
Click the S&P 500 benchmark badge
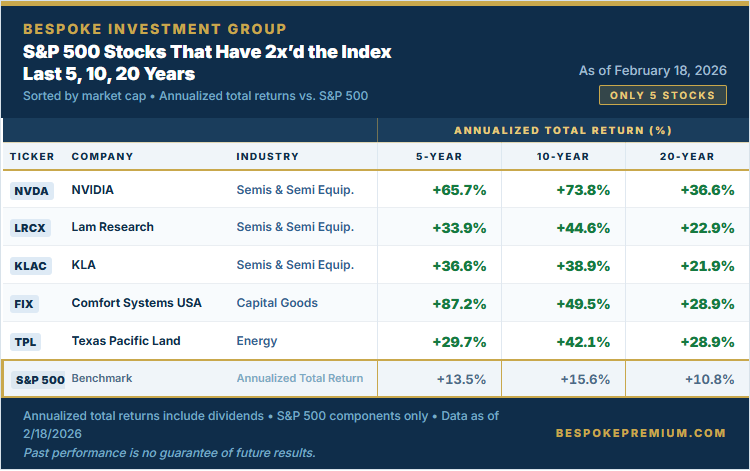[x=39, y=380]
